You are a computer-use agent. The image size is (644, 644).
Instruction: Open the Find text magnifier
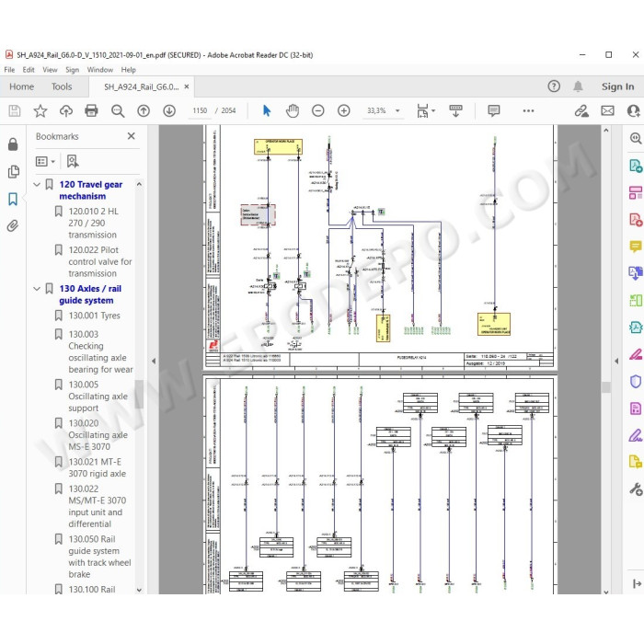point(118,111)
